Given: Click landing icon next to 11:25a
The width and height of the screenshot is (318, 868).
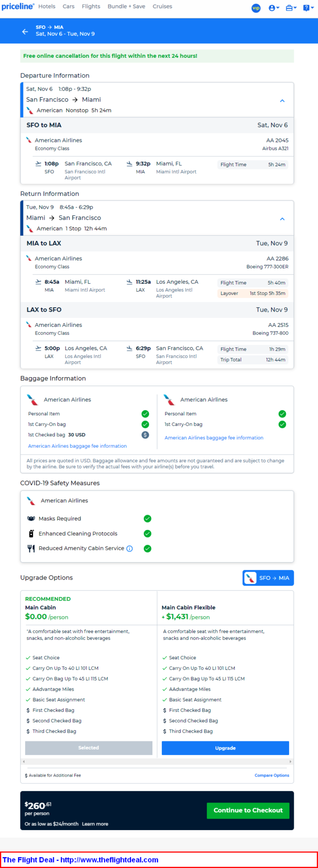Looking at the screenshot, I should pyautogui.click(x=129, y=282).
